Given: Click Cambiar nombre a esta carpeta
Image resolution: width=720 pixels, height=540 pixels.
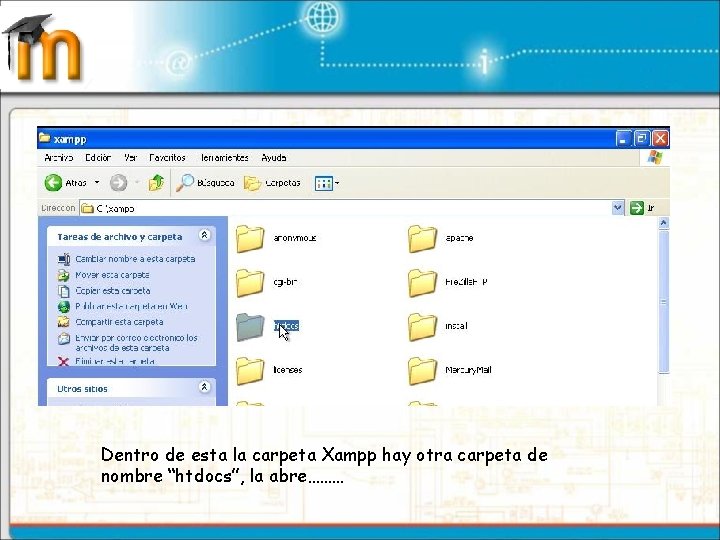Looking at the screenshot, I should point(135,259).
